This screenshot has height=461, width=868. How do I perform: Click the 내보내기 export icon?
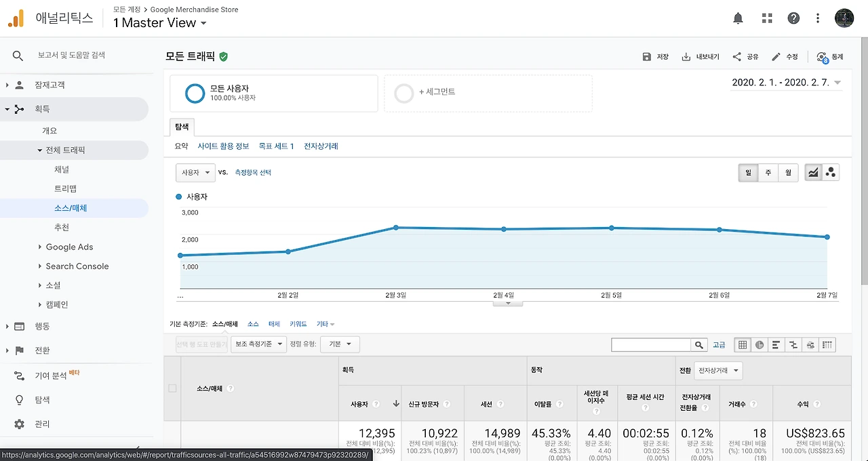(686, 57)
